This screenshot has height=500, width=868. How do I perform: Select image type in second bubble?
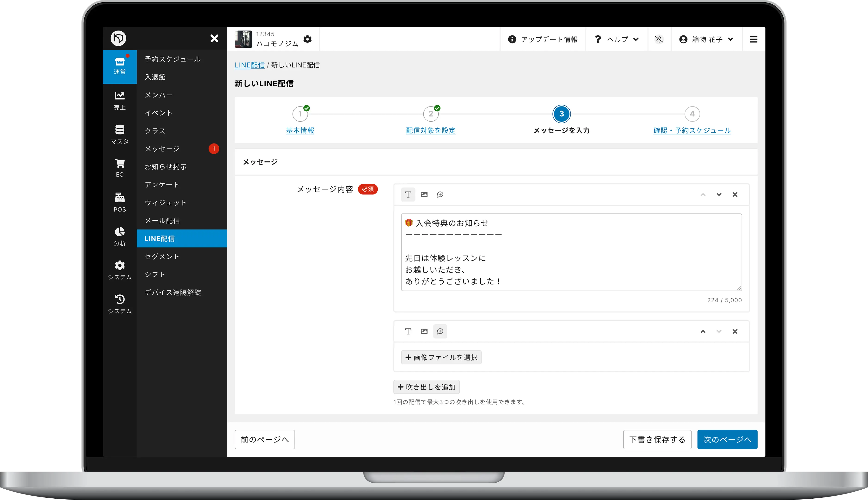tap(424, 331)
